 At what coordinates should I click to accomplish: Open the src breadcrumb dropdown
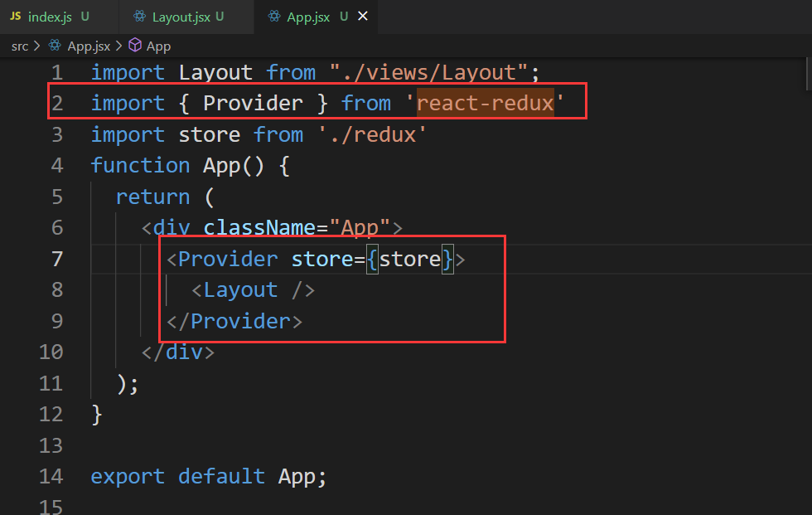20,46
